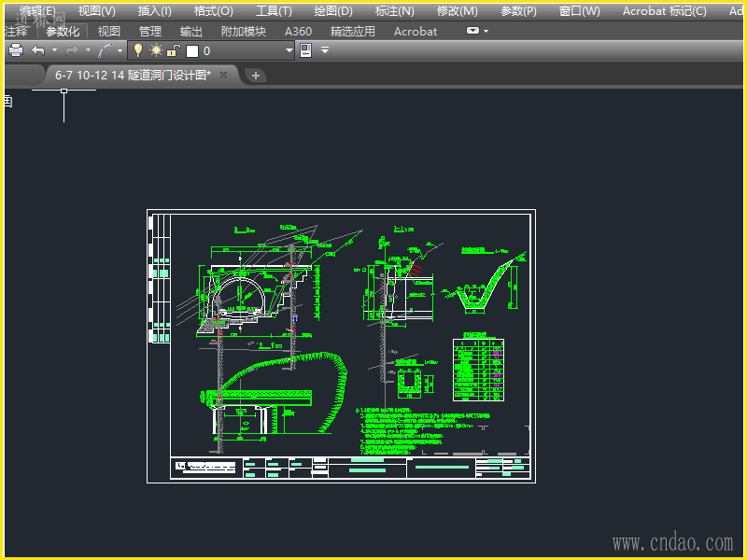The image size is (747, 560).
Task: Click the Undo arrow icon
Action: tap(37, 50)
